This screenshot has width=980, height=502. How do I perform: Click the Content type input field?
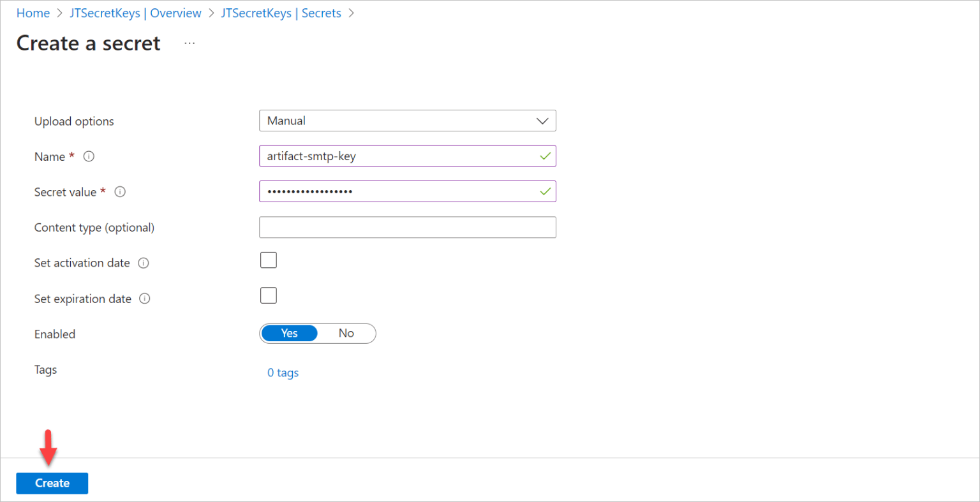click(x=408, y=227)
